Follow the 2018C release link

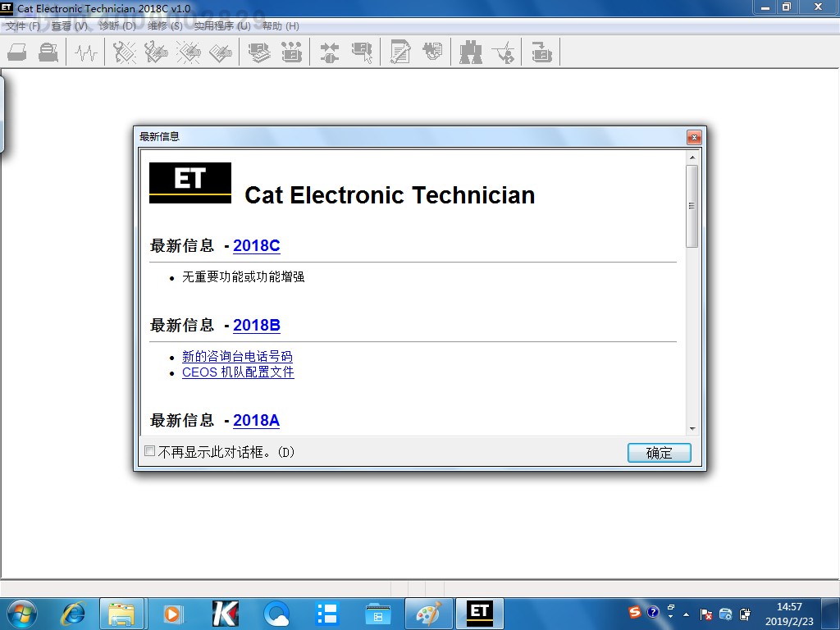257,245
